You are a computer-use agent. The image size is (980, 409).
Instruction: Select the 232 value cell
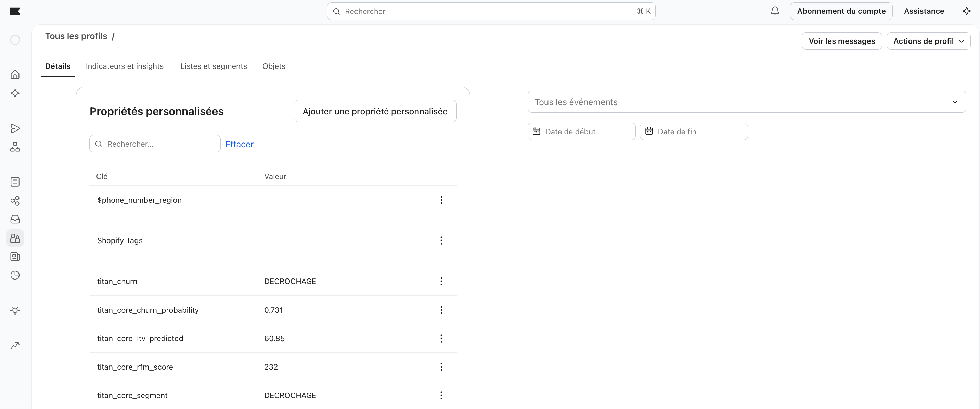click(271, 367)
